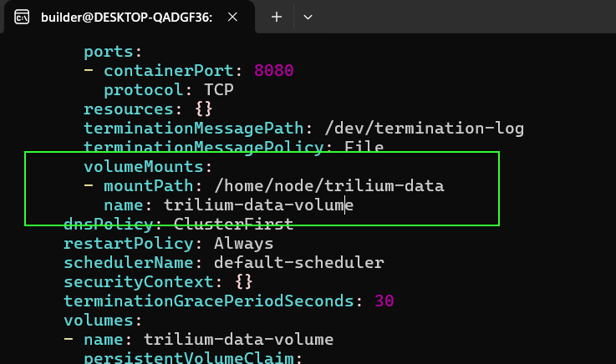616x364 pixels.
Task: Click the default-scheduler value
Action: point(299,263)
